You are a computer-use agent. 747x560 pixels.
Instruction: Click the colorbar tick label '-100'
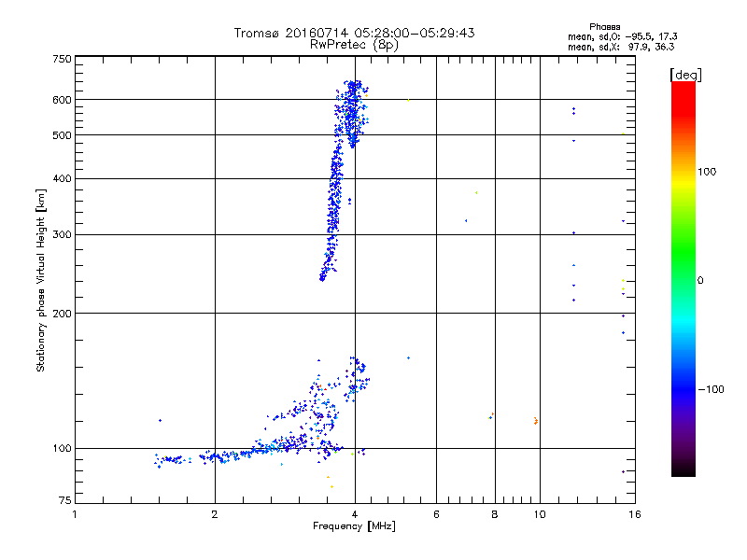pos(712,389)
